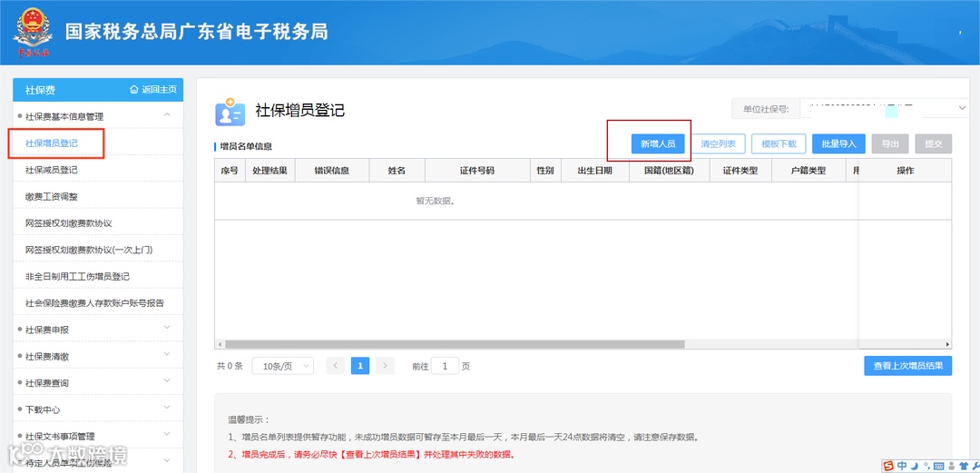980x473 pixels.
Task: Click the Sogou input method S icon
Action: point(888,466)
